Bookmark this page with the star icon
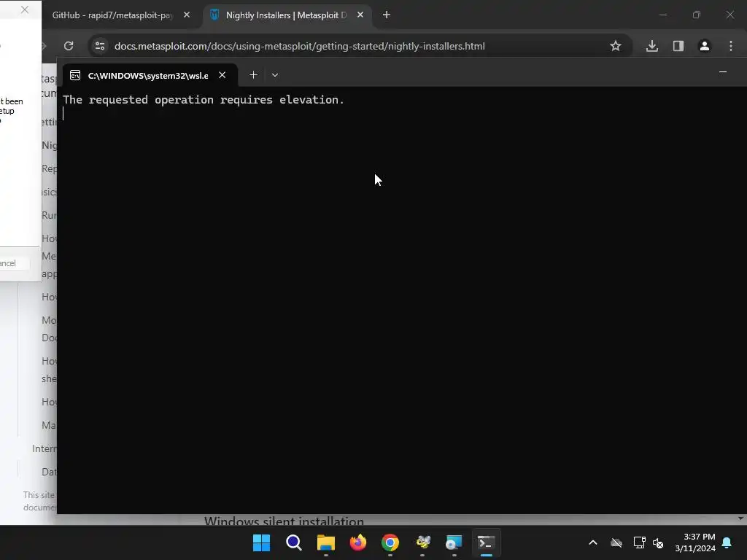747x560 pixels. (616, 46)
